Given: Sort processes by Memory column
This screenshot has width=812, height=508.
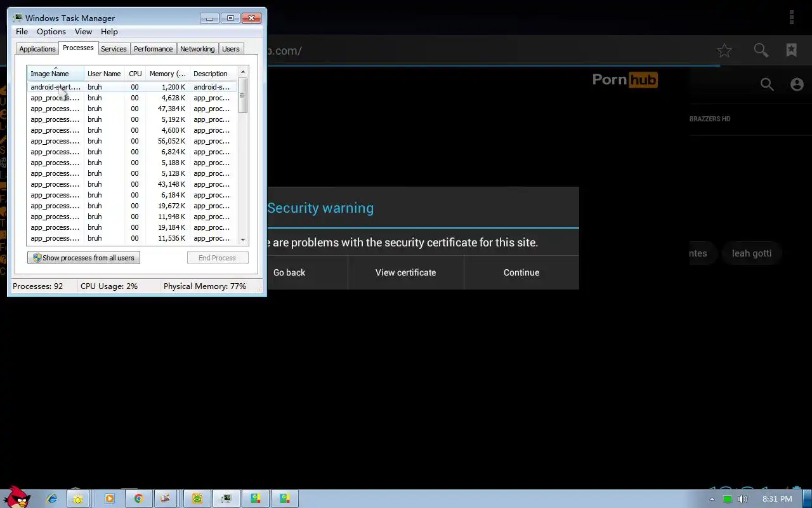Looking at the screenshot, I should [167, 74].
